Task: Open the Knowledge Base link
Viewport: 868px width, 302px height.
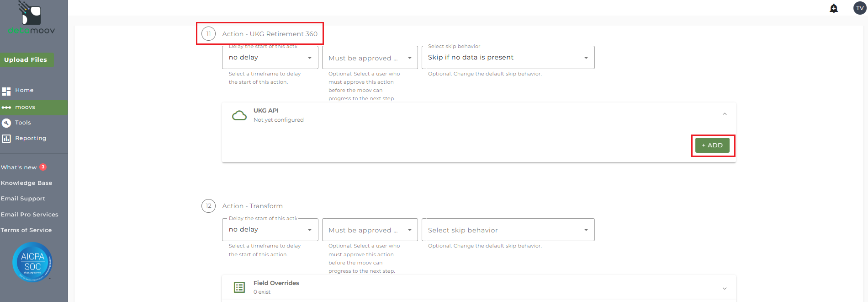Action: tap(26, 183)
